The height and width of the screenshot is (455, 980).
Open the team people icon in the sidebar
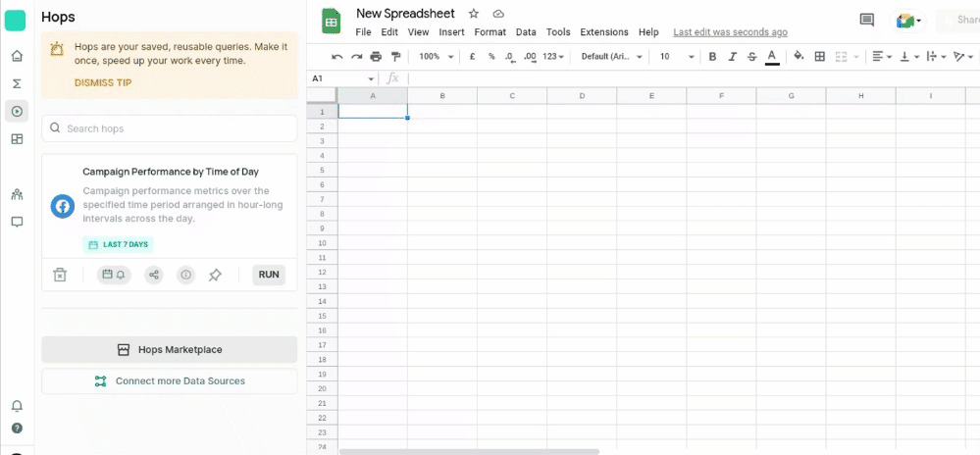coord(17,194)
